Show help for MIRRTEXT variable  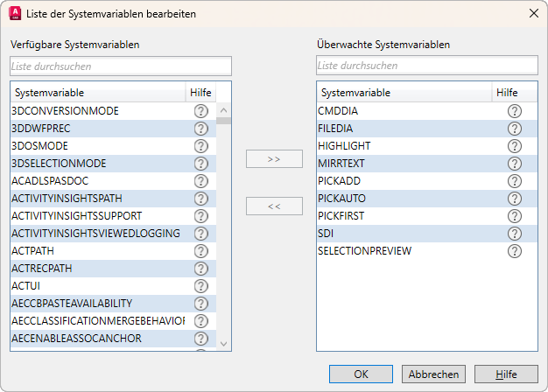(515, 164)
